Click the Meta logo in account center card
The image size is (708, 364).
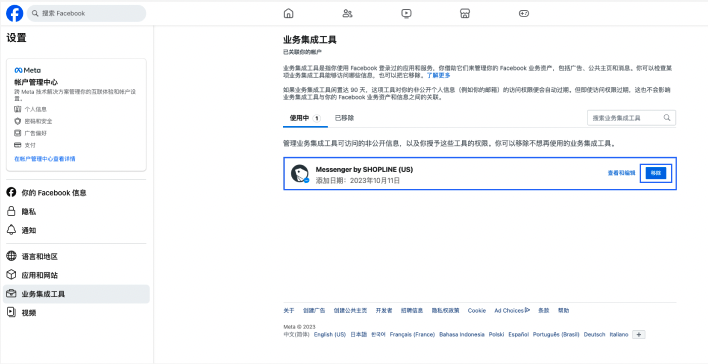click(28, 70)
